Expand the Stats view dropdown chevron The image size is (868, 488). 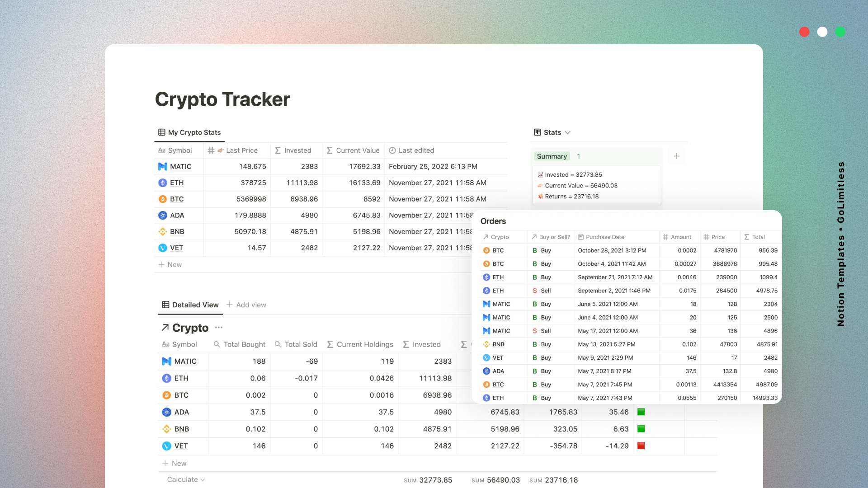[567, 132]
